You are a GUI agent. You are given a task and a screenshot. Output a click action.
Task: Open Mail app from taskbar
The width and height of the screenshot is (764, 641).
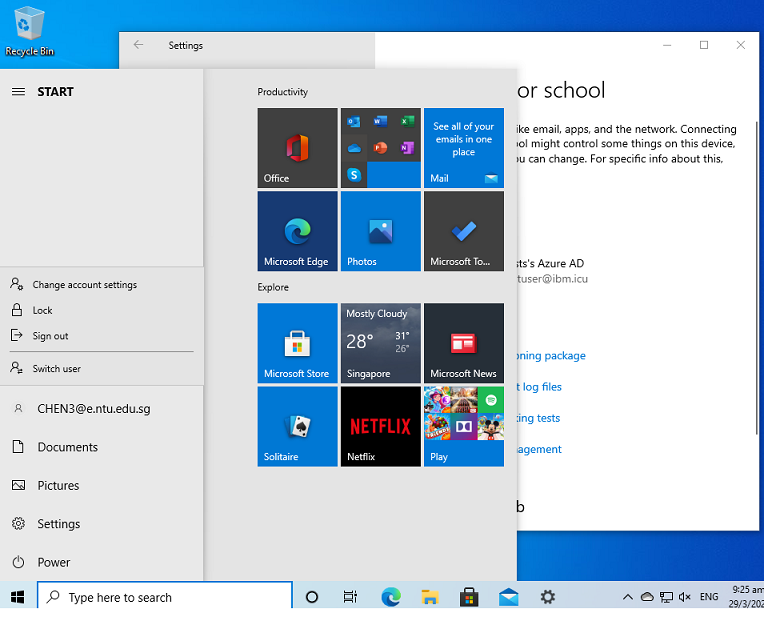coord(508,597)
